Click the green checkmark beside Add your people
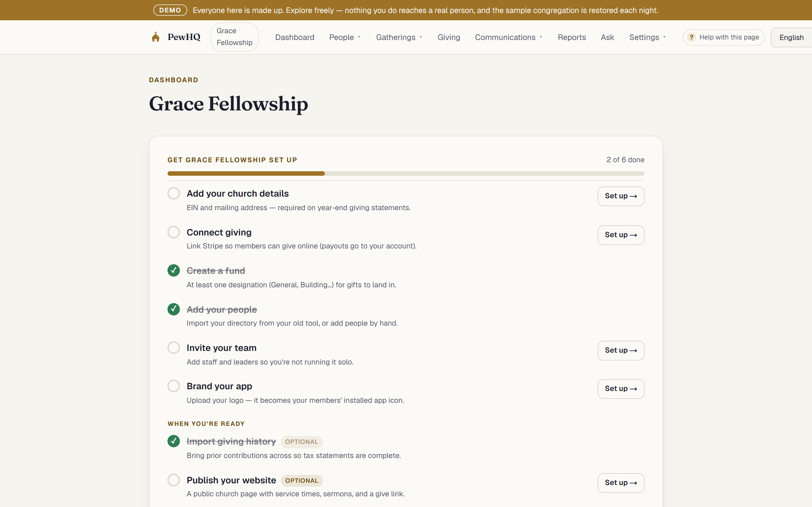The image size is (812, 507). (173, 309)
